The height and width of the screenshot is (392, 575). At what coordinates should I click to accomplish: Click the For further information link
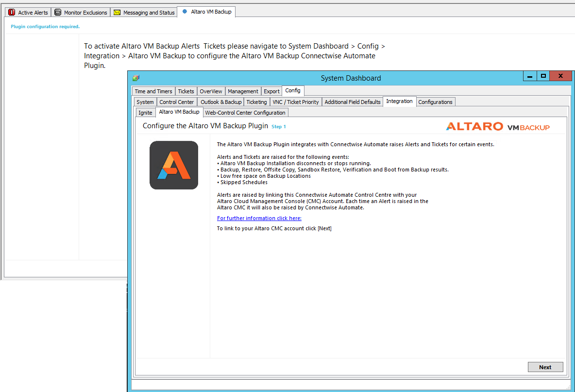click(259, 218)
